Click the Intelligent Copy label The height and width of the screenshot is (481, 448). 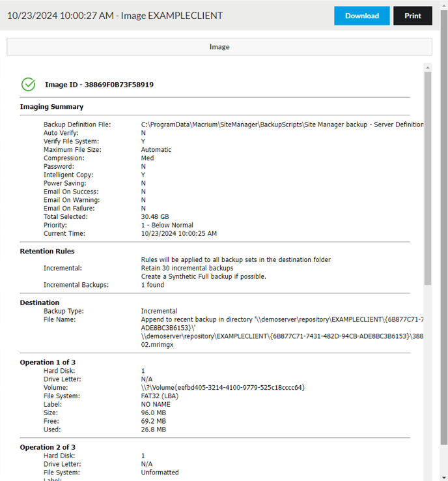click(68, 175)
